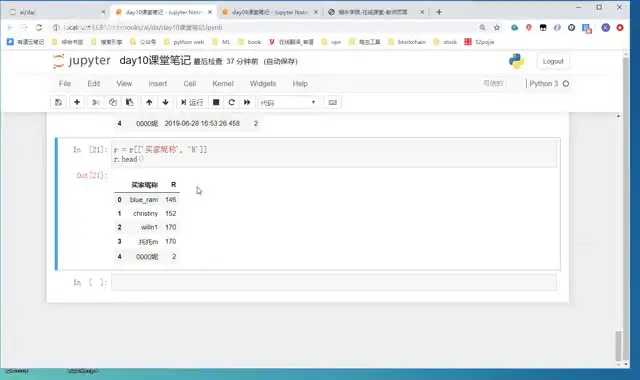Image resolution: width=640 pixels, height=380 pixels.
Task: Click the zoom magnifier icon in address bar
Action: 482,27
